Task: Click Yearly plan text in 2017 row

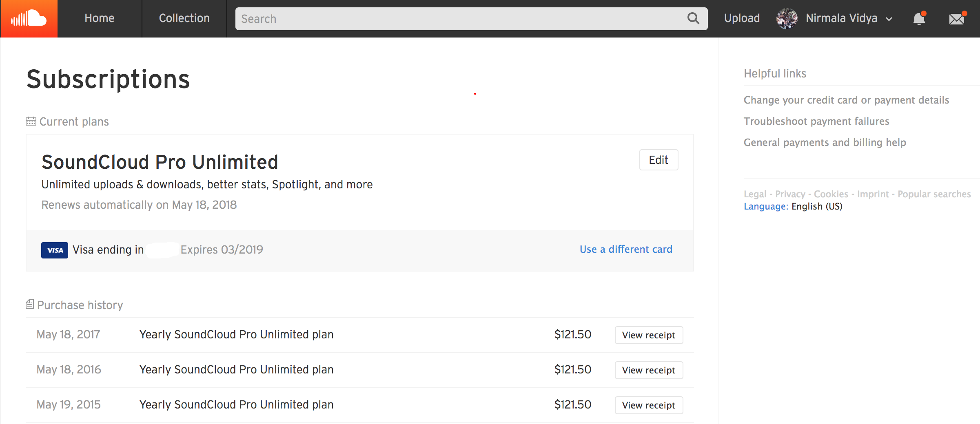Action: (x=237, y=334)
